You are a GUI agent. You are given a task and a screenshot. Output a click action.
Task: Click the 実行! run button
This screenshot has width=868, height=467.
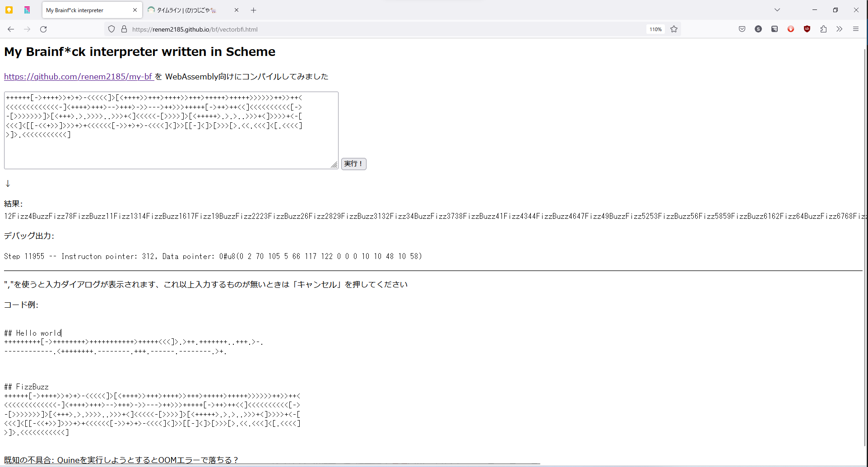[353, 164]
